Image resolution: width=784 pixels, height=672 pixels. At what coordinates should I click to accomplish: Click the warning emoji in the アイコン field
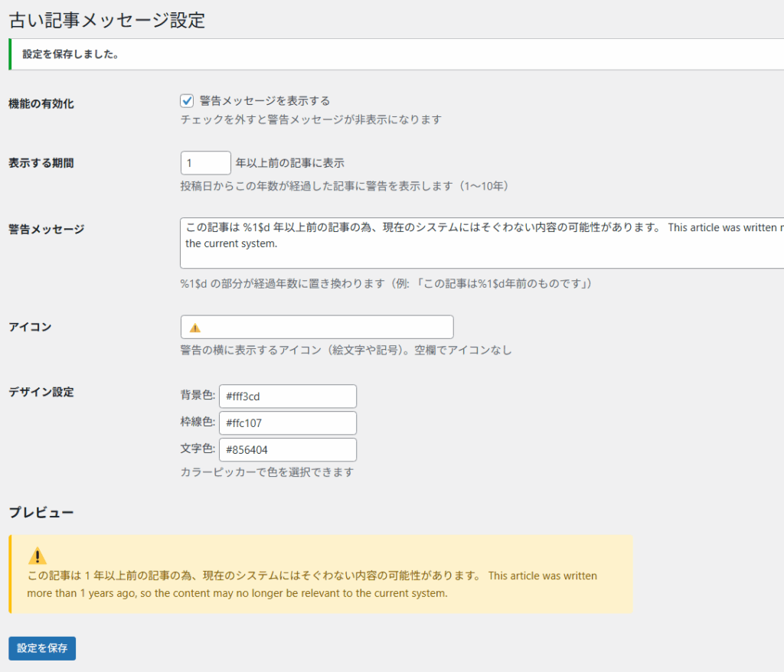(x=194, y=328)
